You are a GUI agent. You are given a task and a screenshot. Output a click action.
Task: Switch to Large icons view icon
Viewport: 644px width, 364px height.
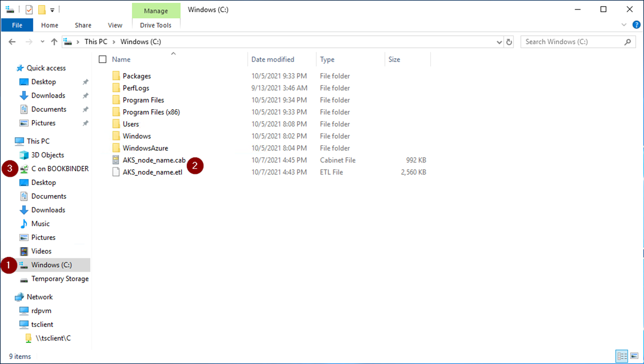[634, 356]
